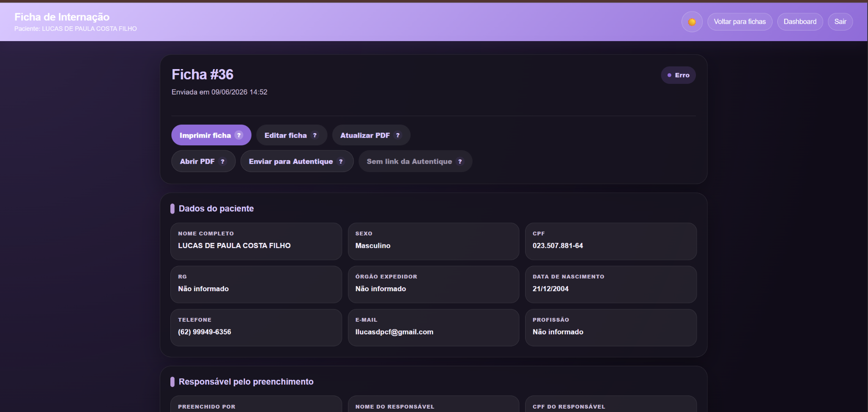The image size is (868, 412).
Task: Toggle the sun theme switch
Action: (x=692, y=22)
